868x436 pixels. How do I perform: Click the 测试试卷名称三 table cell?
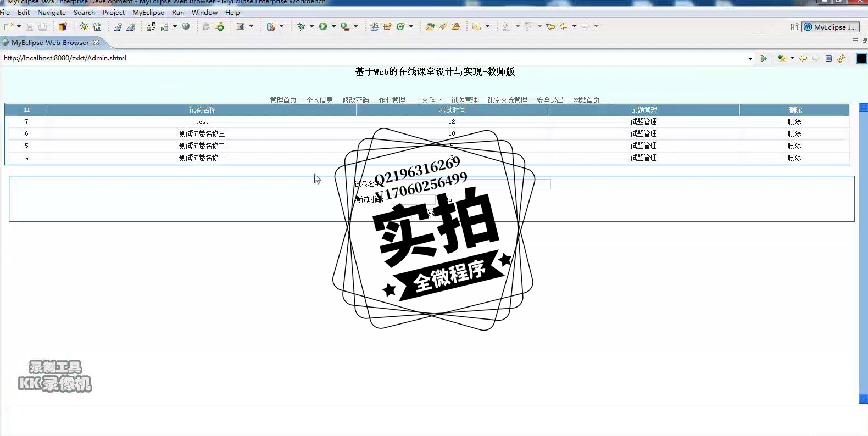202,133
